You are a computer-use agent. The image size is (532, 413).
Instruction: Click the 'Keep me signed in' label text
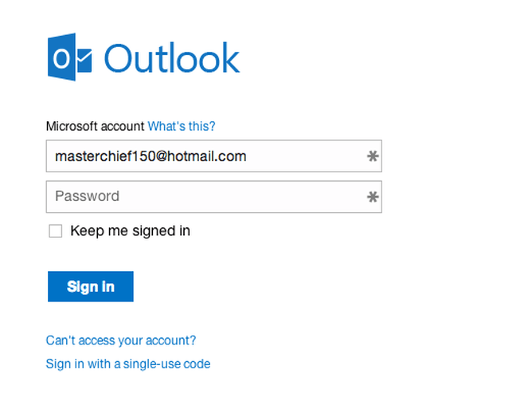click(131, 231)
